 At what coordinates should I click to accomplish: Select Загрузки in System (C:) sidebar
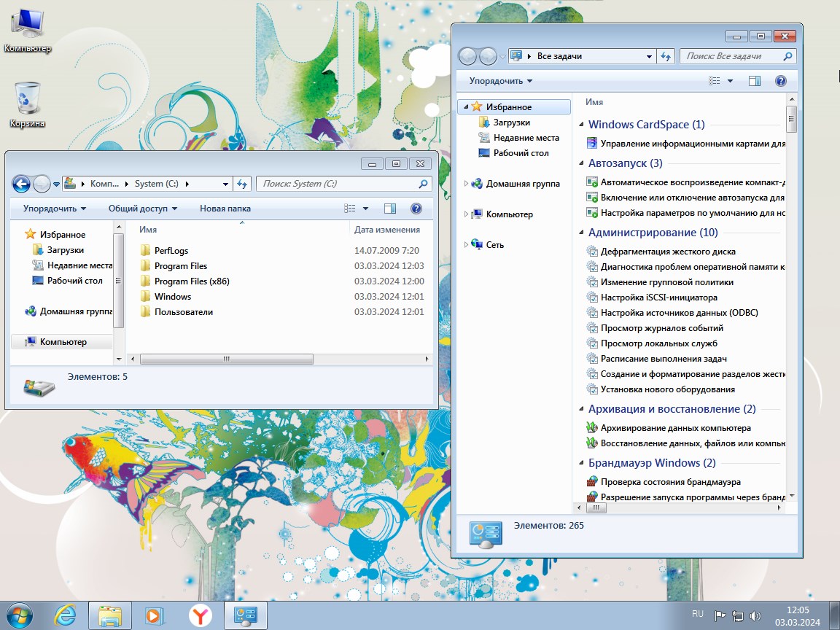[x=66, y=249]
